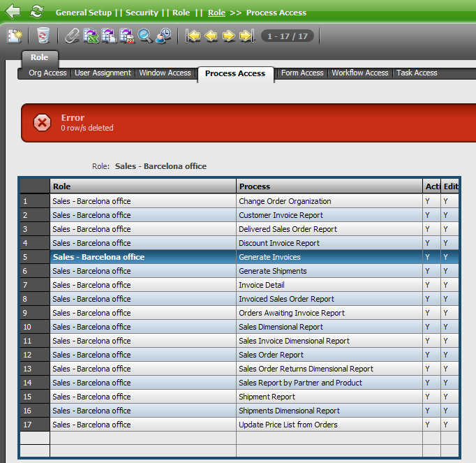Click the 0 row/s deleted error message
The width and height of the screenshot is (476, 463).
pyautogui.click(x=87, y=128)
